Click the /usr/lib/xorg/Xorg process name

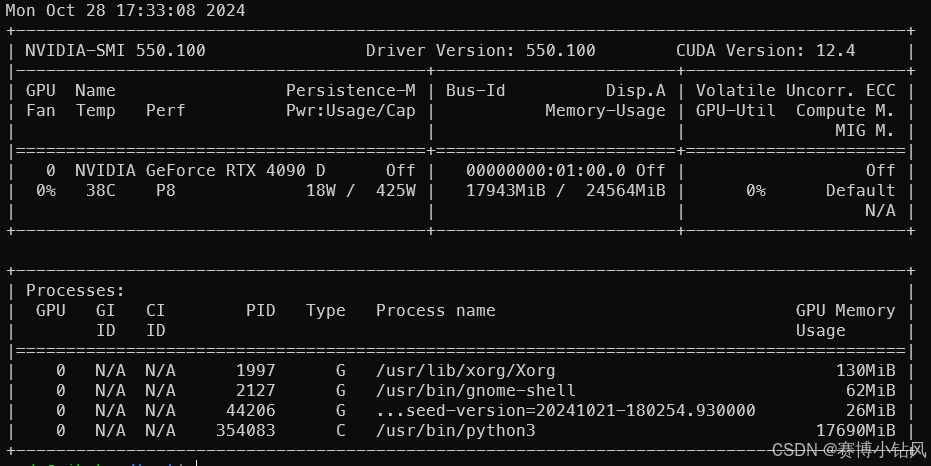[466, 370]
